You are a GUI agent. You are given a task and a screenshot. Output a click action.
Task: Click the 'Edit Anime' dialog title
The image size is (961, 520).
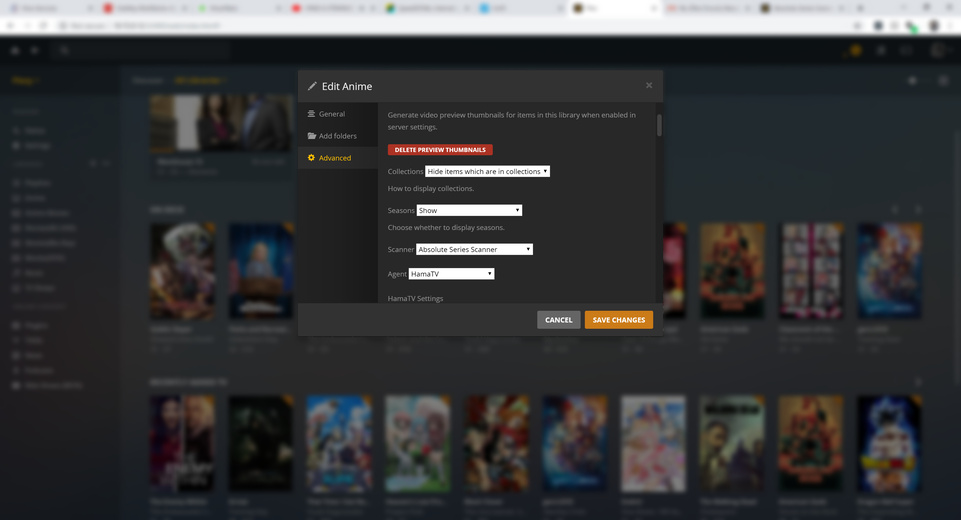click(x=347, y=86)
